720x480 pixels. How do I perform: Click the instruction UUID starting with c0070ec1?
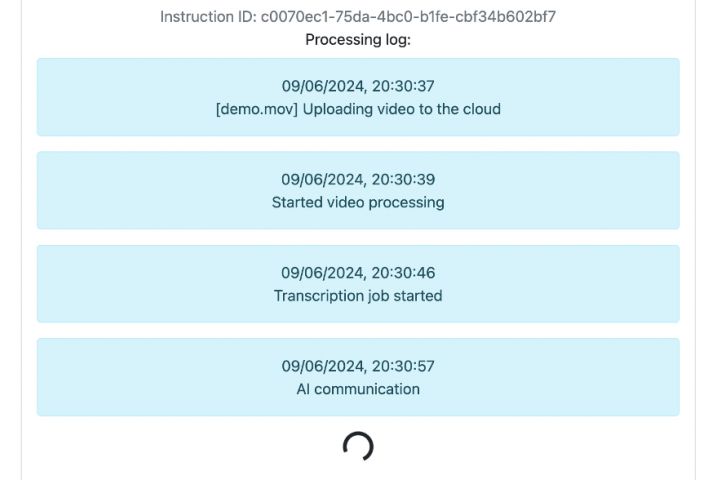(408, 17)
